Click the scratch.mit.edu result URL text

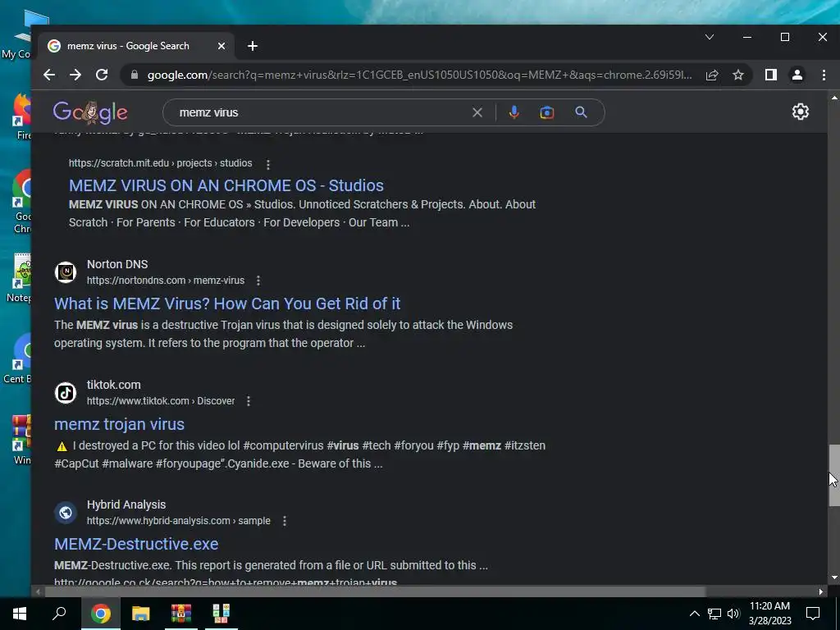click(x=160, y=163)
